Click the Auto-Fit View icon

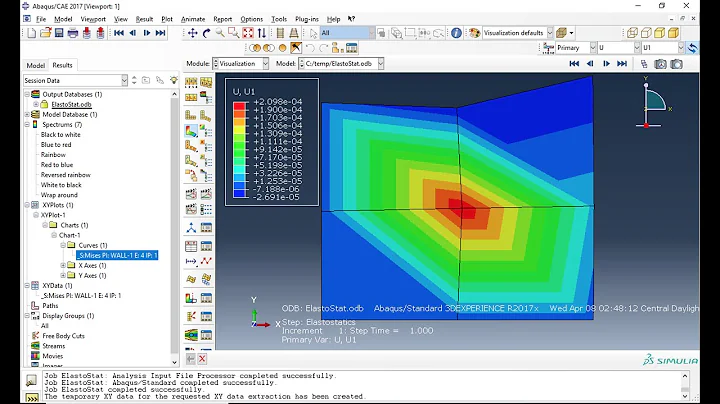pyautogui.click(x=248, y=33)
